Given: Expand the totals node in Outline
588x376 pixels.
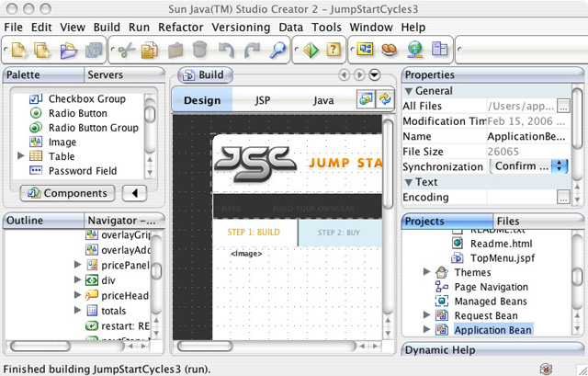Looking at the screenshot, I should click(77, 311).
